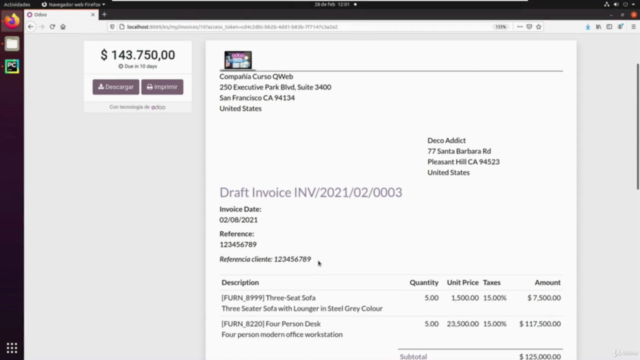Screen dimensions: 640x360
Task: Click the Subtotal label
Action: (413, 356)
